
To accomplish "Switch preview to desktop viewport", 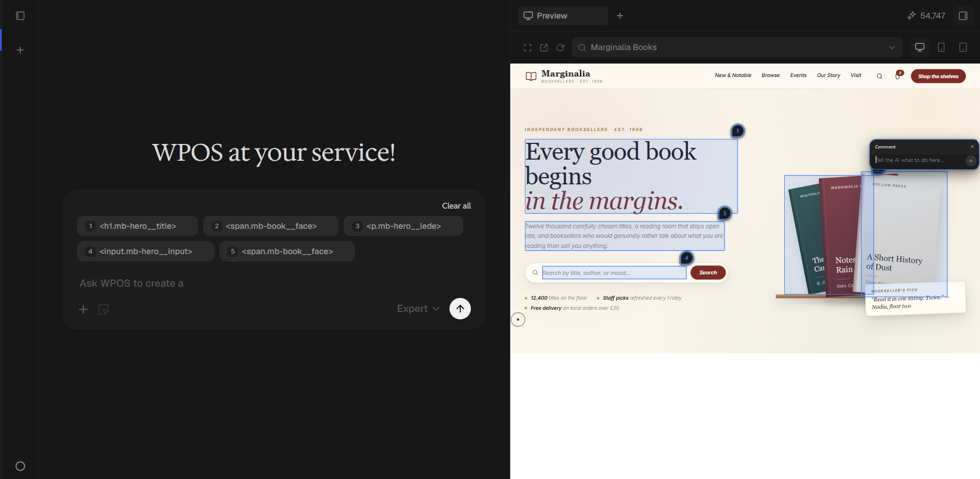I will tap(920, 47).
